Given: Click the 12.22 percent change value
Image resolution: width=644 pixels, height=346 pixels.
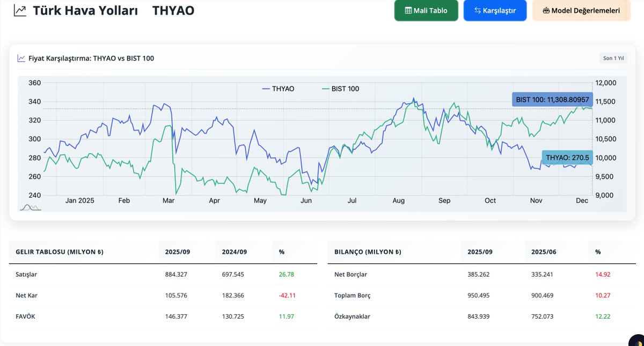Looking at the screenshot, I should [603, 316].
